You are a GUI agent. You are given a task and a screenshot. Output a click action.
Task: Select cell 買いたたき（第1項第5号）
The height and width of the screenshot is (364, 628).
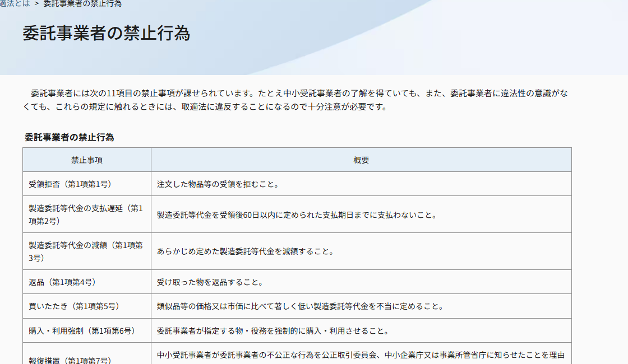[x=87, y=306]
